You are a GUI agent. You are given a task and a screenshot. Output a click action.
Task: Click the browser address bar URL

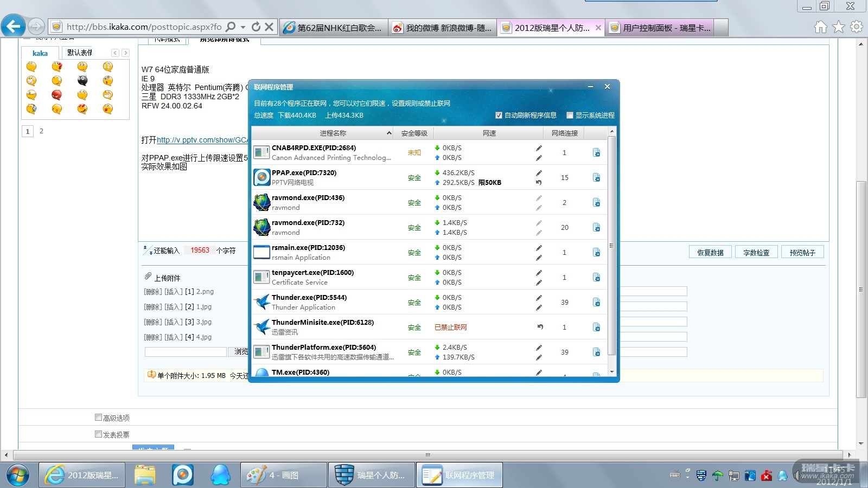[144, 27]
